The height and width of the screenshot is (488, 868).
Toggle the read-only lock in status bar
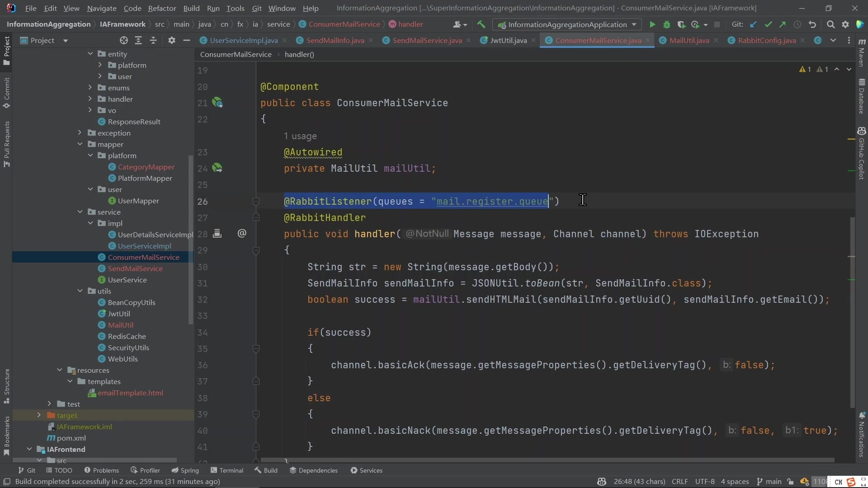[790, 482]
